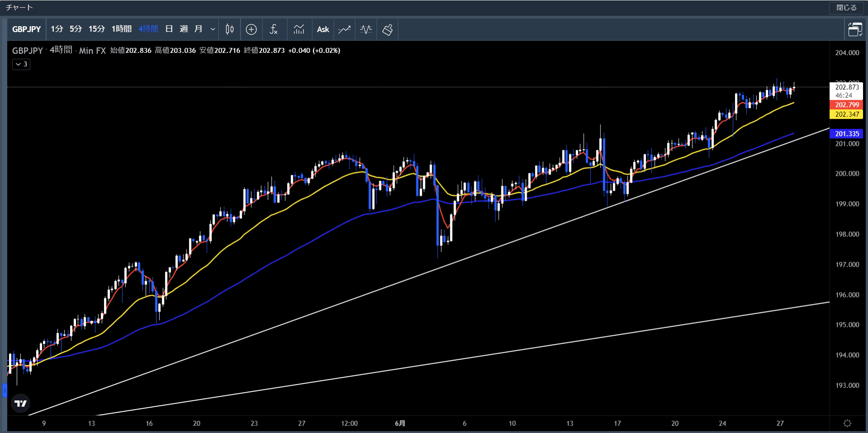Select the 1時間 timeframe

pyautogui.click(x=122, y=29)
